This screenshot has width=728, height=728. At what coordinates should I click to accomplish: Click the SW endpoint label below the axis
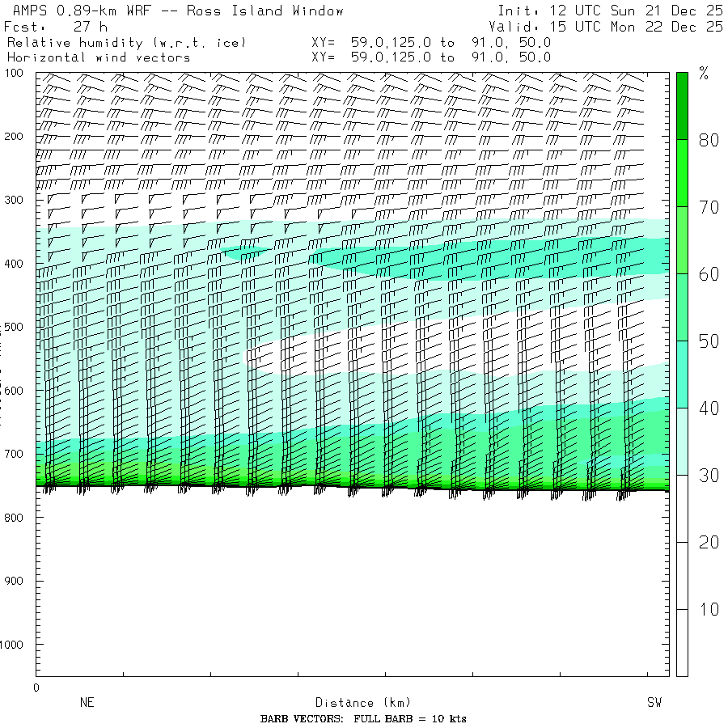654,703
